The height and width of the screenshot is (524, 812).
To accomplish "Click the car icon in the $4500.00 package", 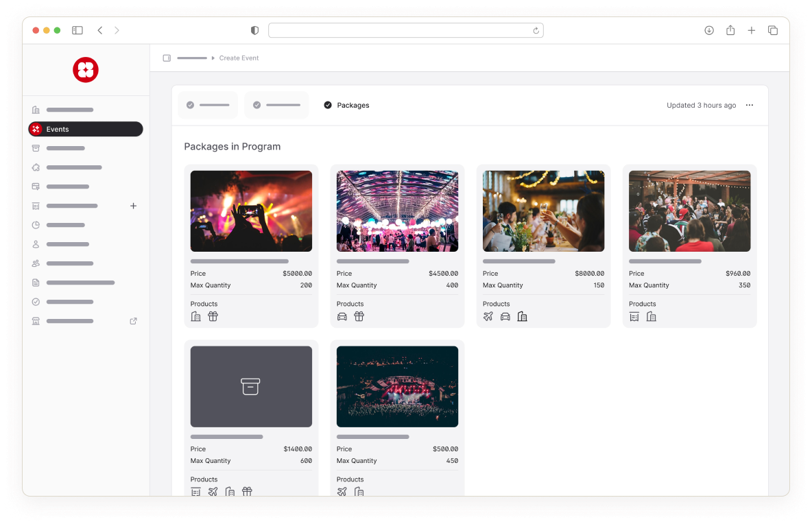I will (342, 316).
